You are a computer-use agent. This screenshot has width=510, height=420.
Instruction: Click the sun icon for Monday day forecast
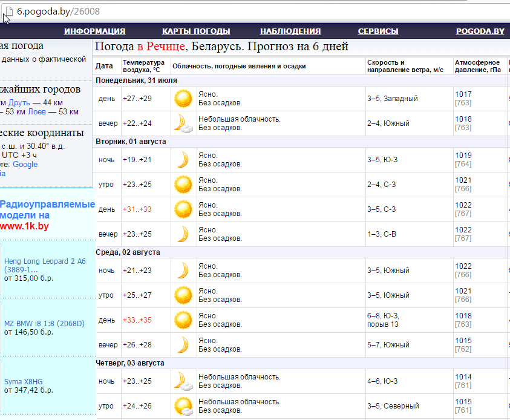coord(183,99)
